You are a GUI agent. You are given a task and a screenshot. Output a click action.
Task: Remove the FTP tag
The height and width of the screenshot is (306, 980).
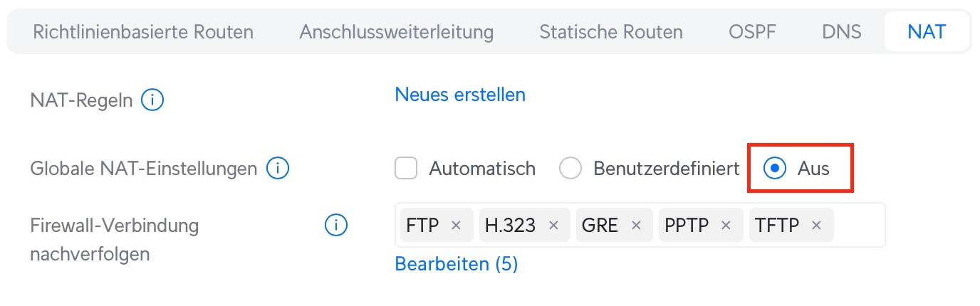coord(457,225)
